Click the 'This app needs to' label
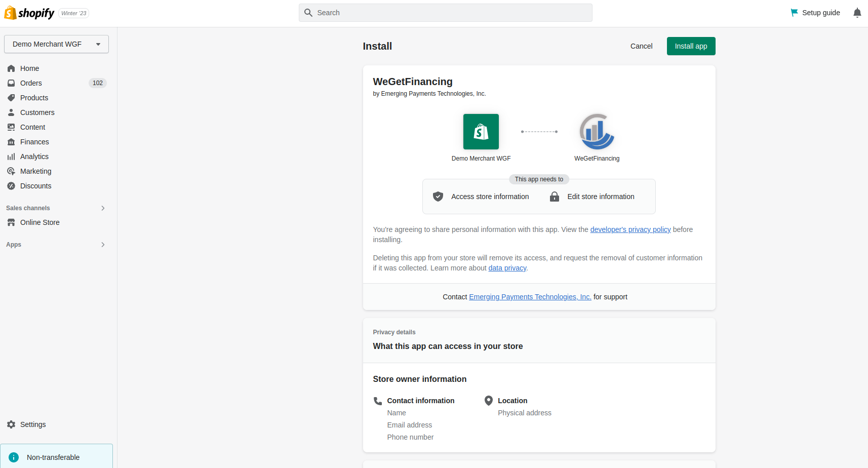 (x=539, y=179)
